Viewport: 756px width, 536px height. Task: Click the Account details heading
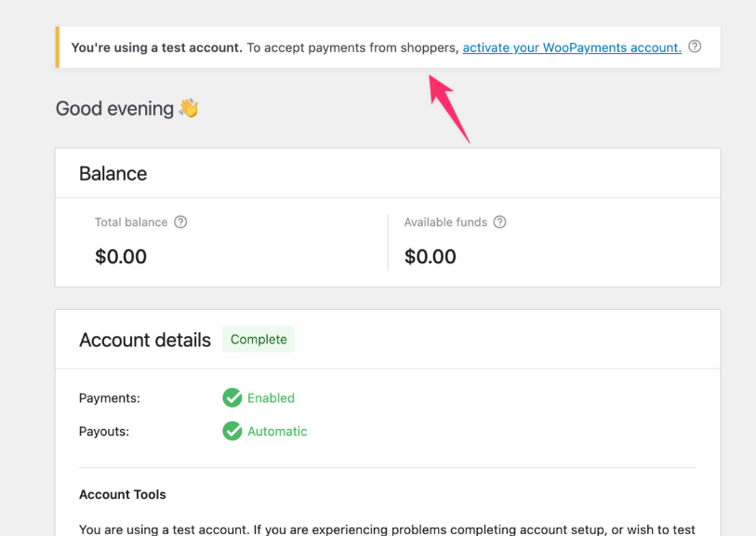point(145,339)
